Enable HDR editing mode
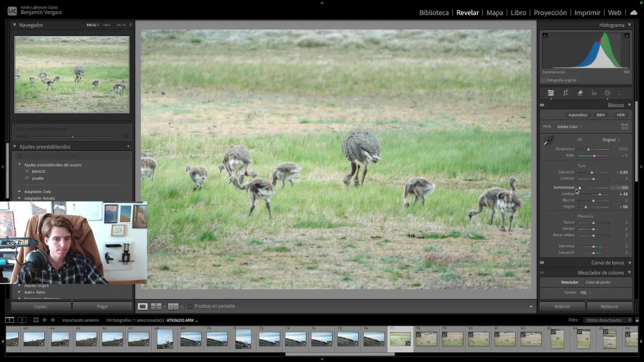The image size is (644, 362). (x=621, y=115)
